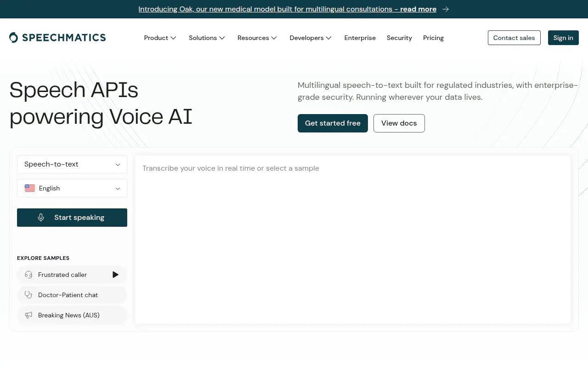588x368 pixels.
Task: Click the megaphone icon beside Breaking News
Action: 28,315
